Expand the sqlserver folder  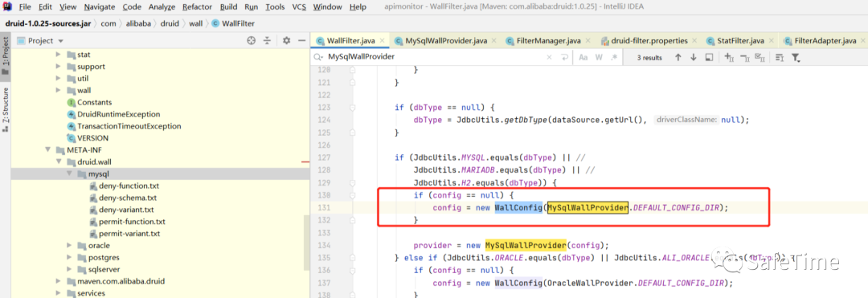[70, 269]
